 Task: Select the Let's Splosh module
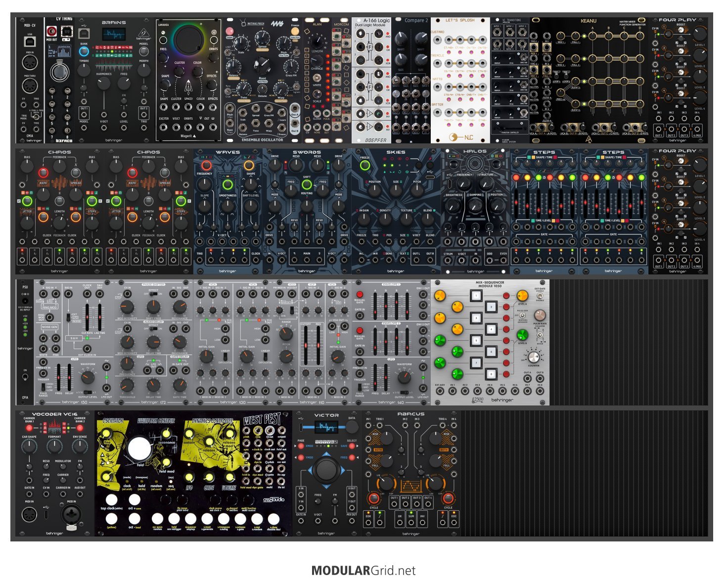click(460, 81)
